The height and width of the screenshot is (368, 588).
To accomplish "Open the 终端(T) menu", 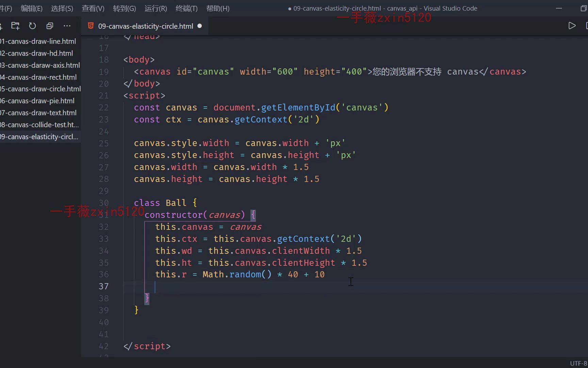I will (186, 8).
